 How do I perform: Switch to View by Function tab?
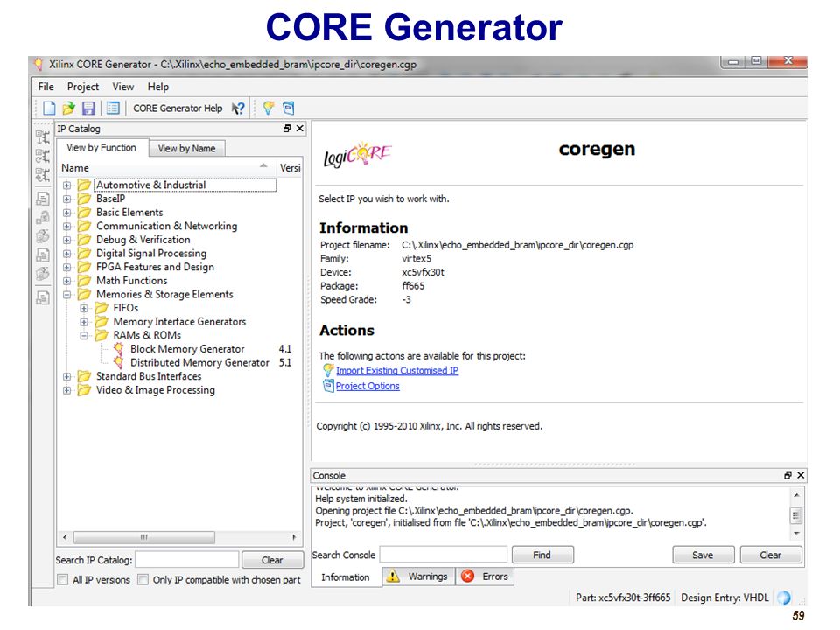[x=101, y=147]
